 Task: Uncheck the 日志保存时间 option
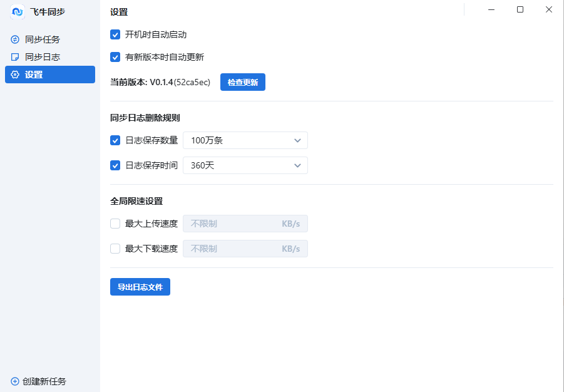(x=115, y=165)
